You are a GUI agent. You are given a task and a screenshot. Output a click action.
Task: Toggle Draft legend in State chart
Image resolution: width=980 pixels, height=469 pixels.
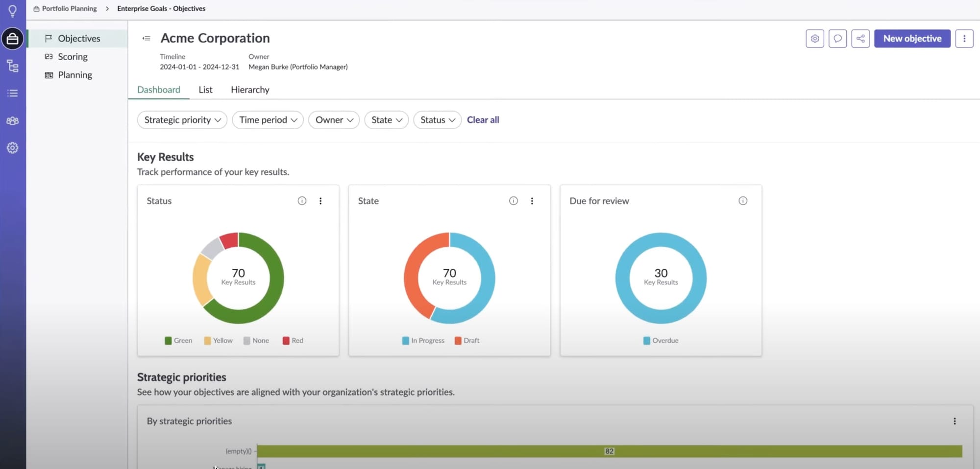tap(467, 341)
